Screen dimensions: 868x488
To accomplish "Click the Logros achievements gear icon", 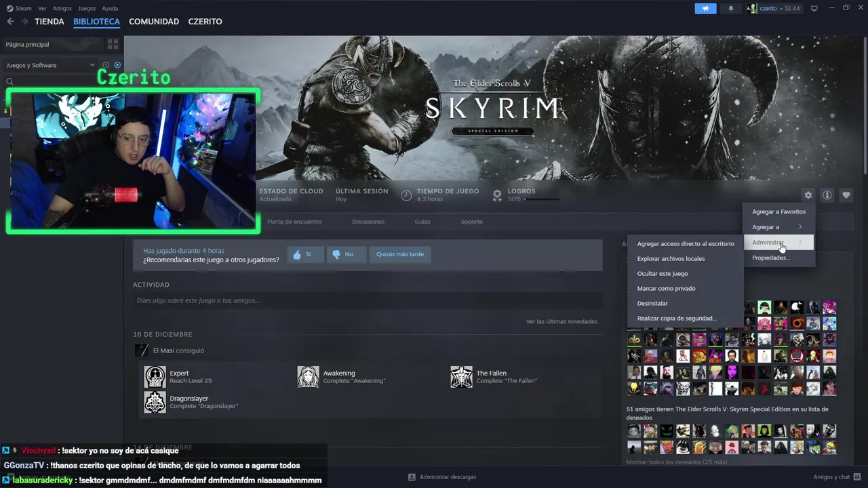I will [497, 195].
